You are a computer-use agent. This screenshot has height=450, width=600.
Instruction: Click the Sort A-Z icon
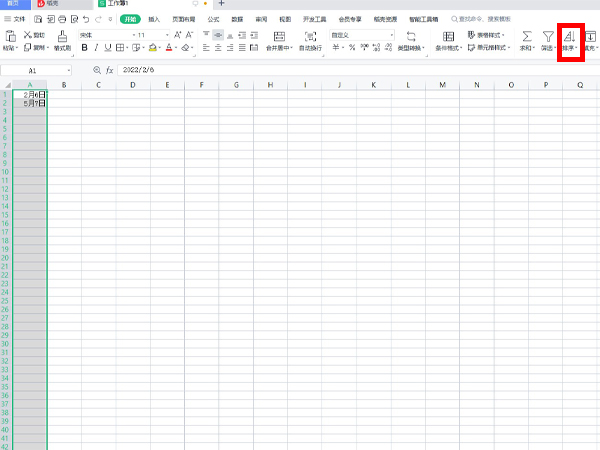570,36
